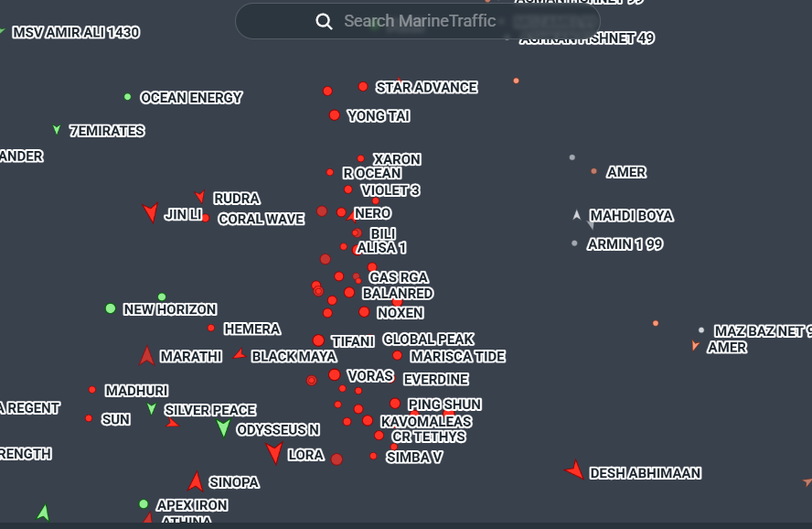
Task: Select the MAHDI BOYA gray arrow marker
Action: pos(576,214)
